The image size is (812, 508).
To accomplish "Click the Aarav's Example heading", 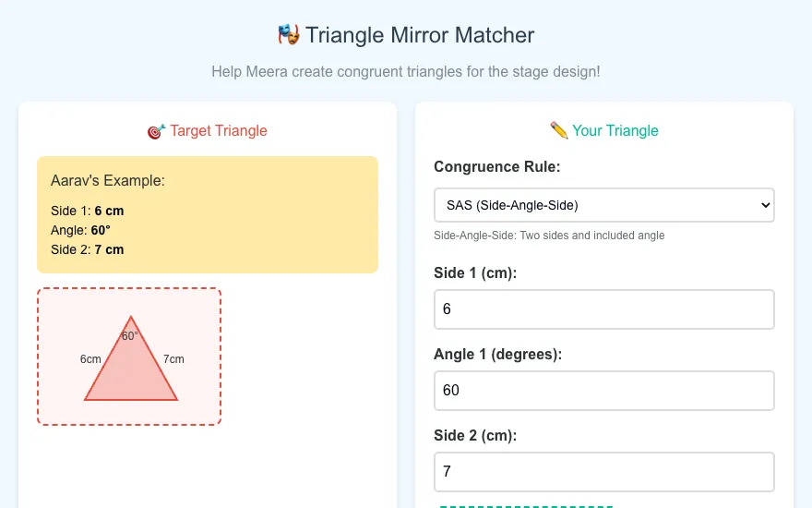I will [108, 180].
